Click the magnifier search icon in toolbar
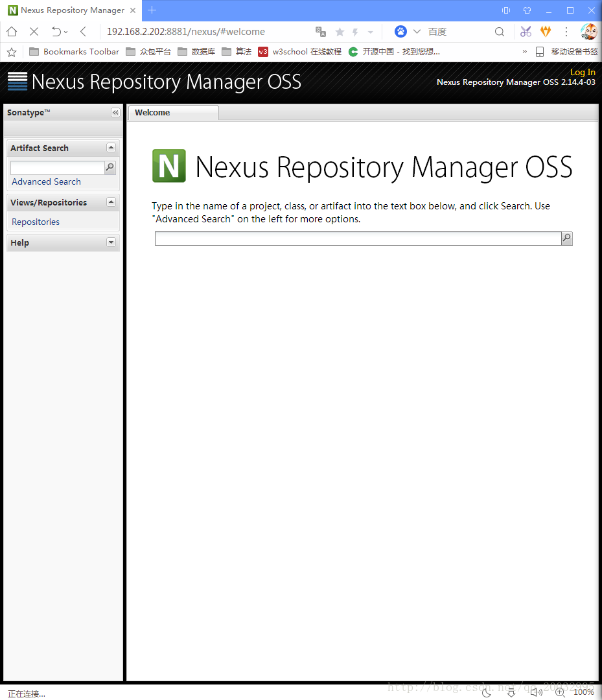The width and height of the screenshot is (602, 700). click(500, 32)
